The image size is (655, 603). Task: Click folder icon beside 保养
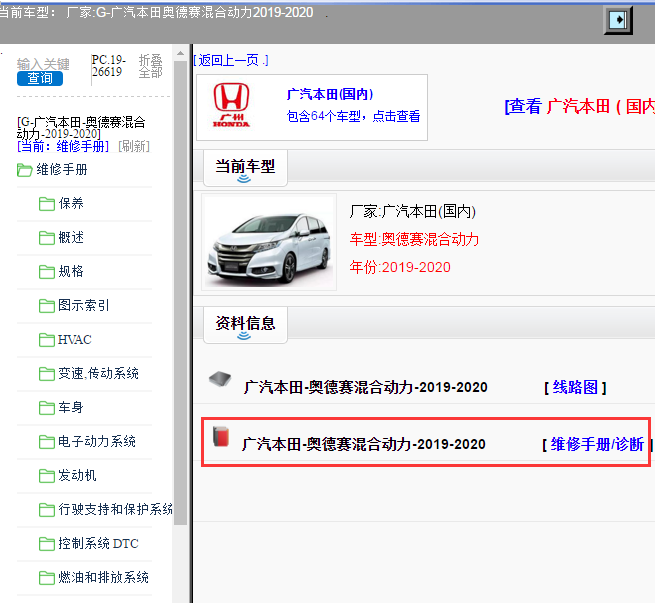click(47, 204)
